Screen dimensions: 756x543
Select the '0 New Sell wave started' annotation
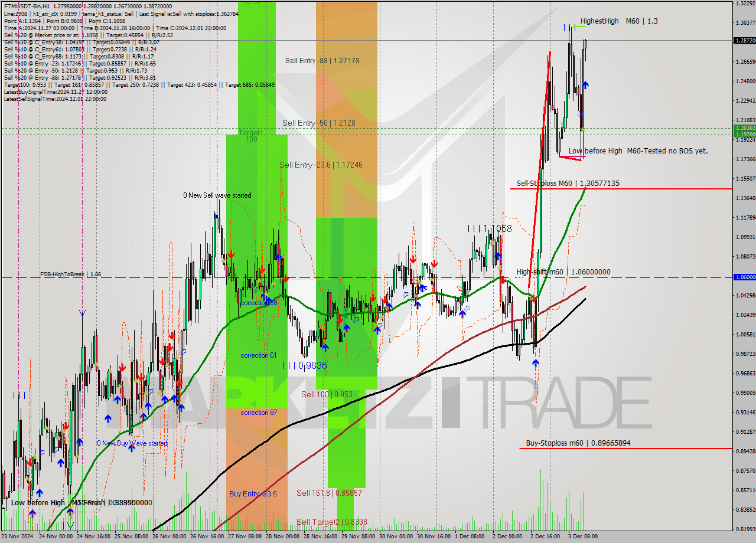pos(217,195)
